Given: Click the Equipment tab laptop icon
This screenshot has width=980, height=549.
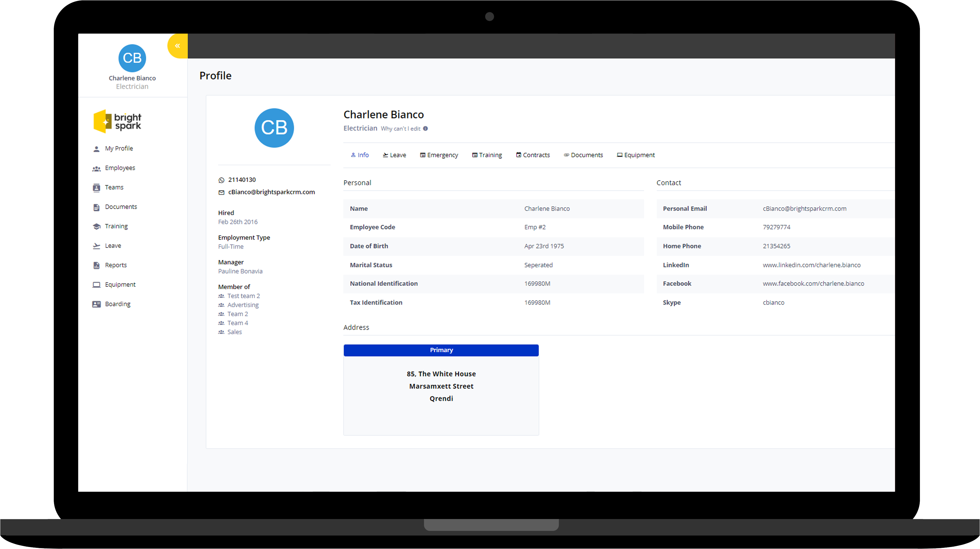Looking at the screenshot, I should [x=619, y=155].
